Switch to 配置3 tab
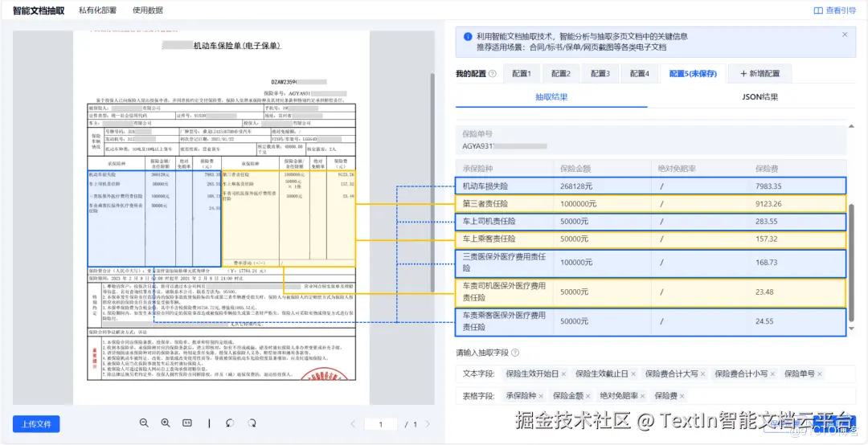Screen dimensions: 868x445 [600, 74]
